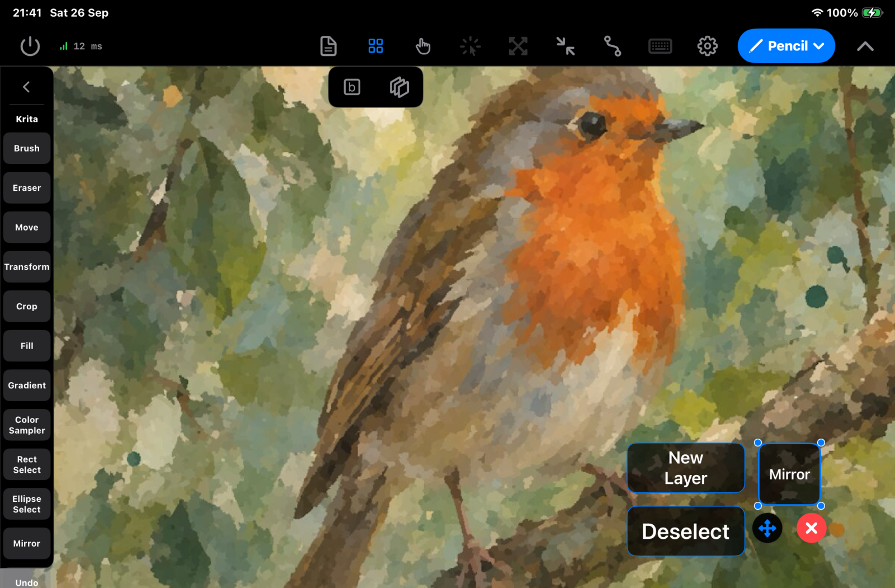The image size is (895, 588).
Task: Delete the widget with the red X
Action: tap(812, 528)
